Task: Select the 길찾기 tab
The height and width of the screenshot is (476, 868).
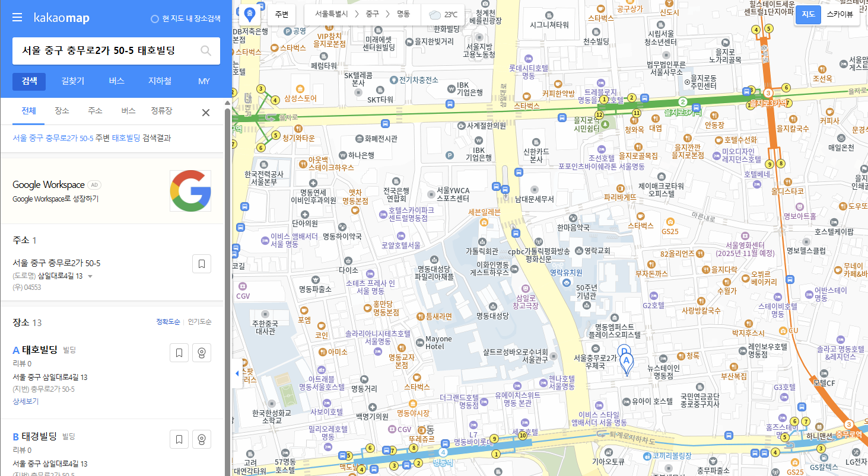Action: (73, 81)
